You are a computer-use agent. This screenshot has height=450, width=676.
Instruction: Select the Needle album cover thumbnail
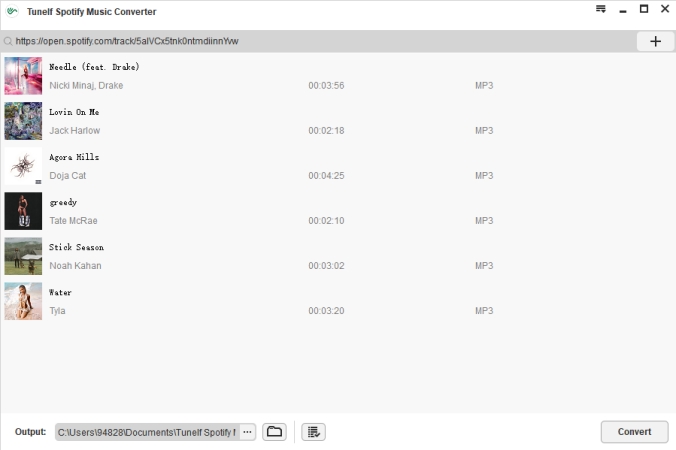pos(23,76)
